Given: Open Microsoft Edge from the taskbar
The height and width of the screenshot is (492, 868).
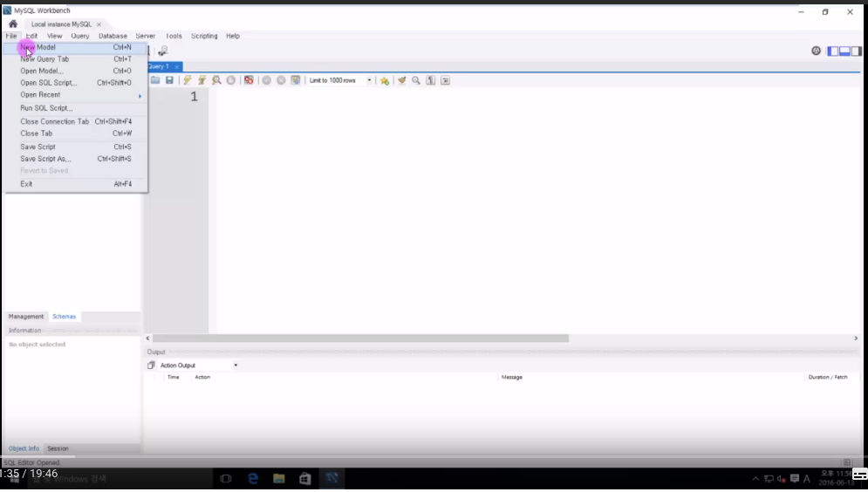Looking at the screenshot, I should [x=252, y=479].
